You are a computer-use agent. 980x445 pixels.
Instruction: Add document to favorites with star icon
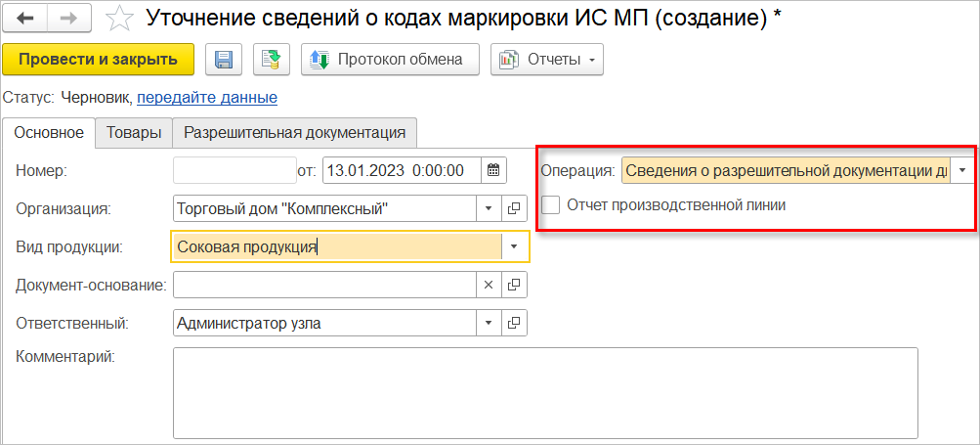coord(118,18)
